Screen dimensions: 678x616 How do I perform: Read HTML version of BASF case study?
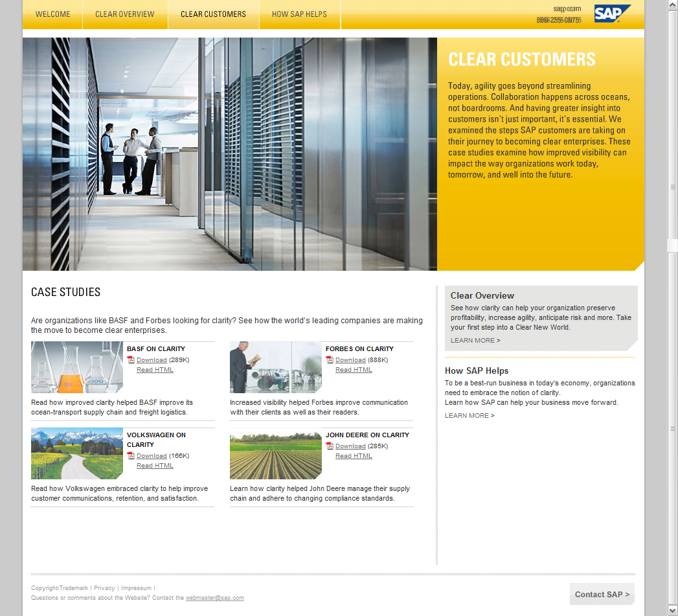point(155,370)
